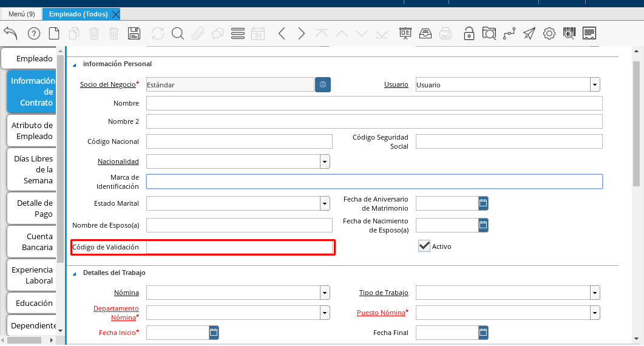Create a new record with blank page icon

(x=54, y=33)
